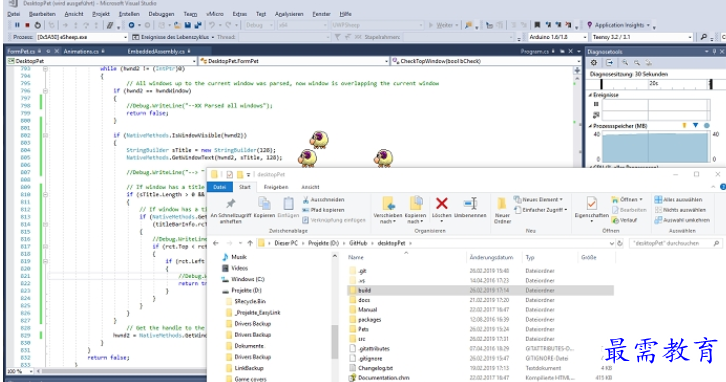This screenshot has width=726, height=382.
Task: Sort by Änderungsdatum column header
Action: pyautogui.click(x=491, y=257)
